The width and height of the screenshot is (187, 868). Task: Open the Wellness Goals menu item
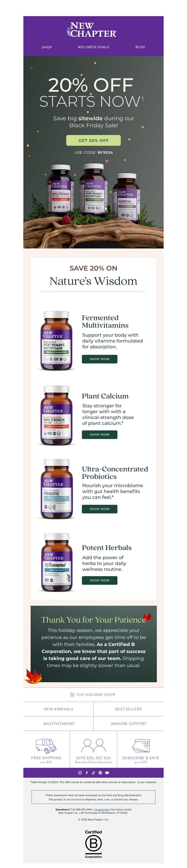93,47
